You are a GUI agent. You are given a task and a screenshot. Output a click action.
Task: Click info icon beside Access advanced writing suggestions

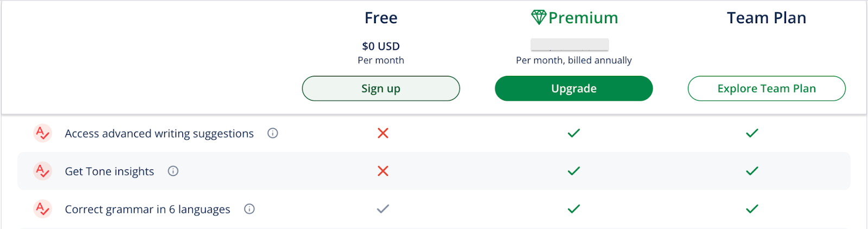pos(273,133)
